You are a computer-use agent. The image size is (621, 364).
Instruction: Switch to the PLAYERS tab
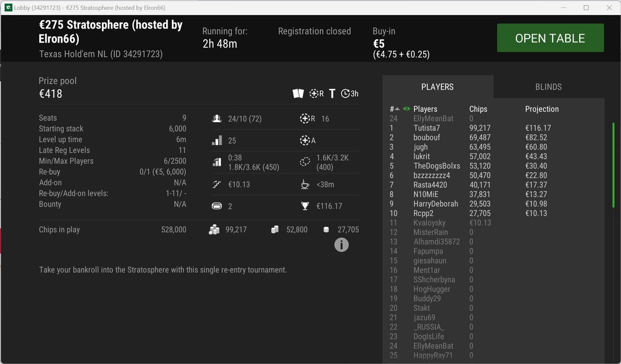tap(438, 87)
